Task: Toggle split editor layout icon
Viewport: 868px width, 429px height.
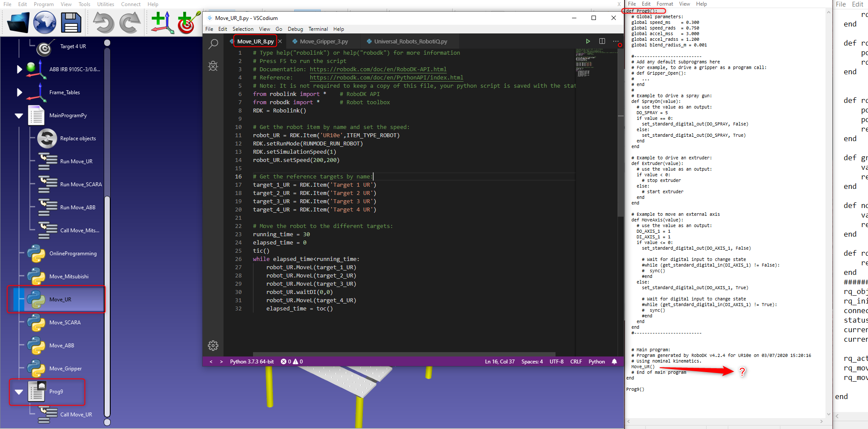Action: point(602,41)
